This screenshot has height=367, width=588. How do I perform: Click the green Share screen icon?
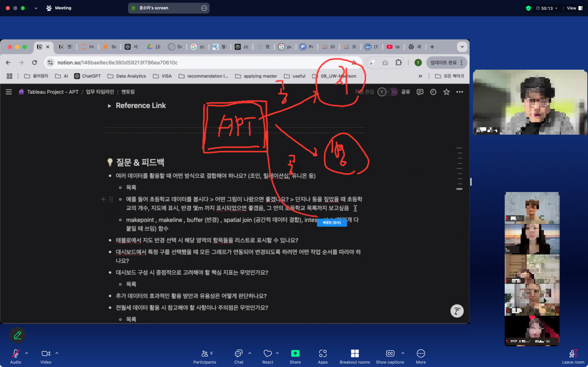point(295,353)
